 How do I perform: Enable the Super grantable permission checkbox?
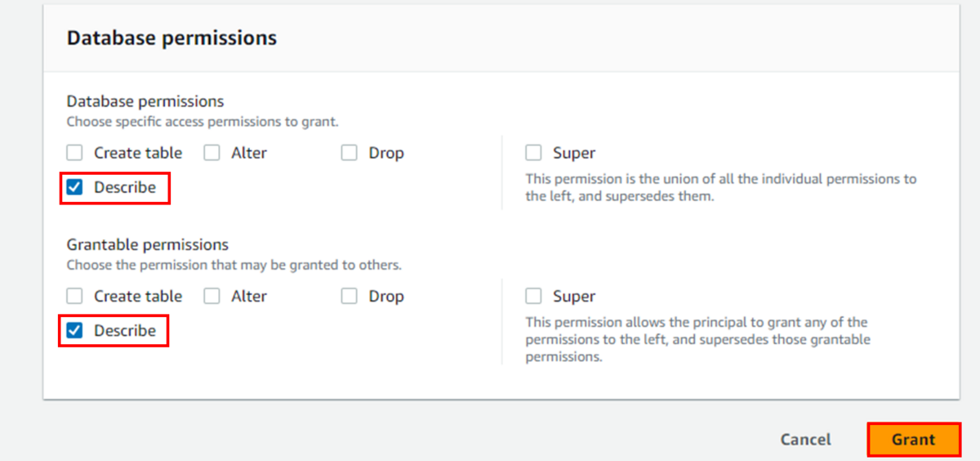point(534,296)
